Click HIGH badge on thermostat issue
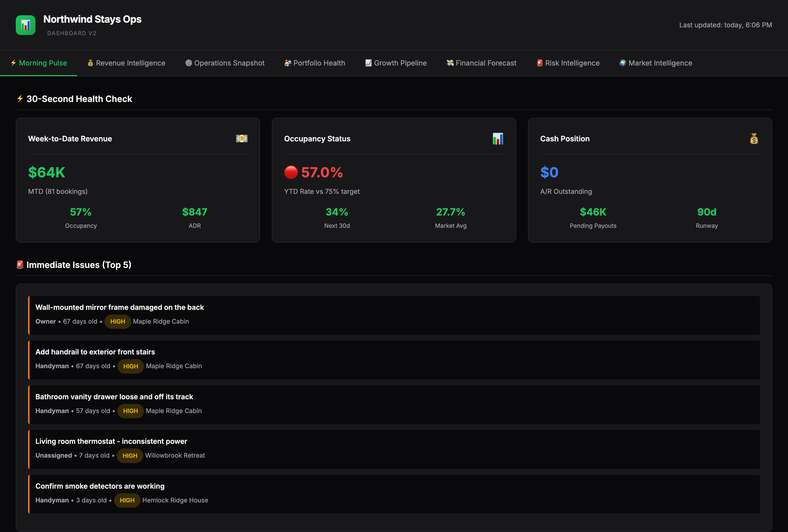This screenshot has height=532, width=788. tap(130, 456)
